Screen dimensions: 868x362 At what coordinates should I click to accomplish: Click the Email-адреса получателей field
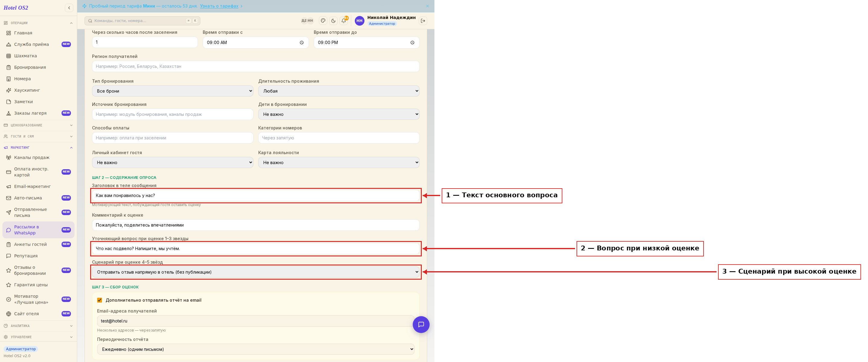[256, 321]
